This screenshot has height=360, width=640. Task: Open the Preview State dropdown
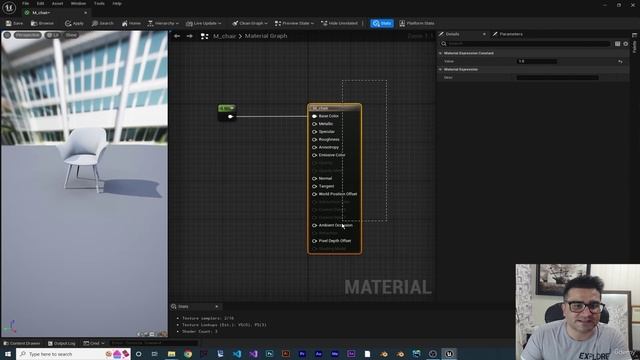click(294, 23)
